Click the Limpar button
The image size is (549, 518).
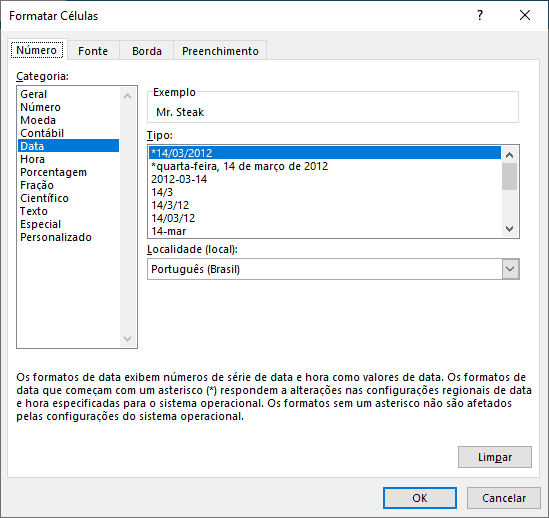pos(495,457)
